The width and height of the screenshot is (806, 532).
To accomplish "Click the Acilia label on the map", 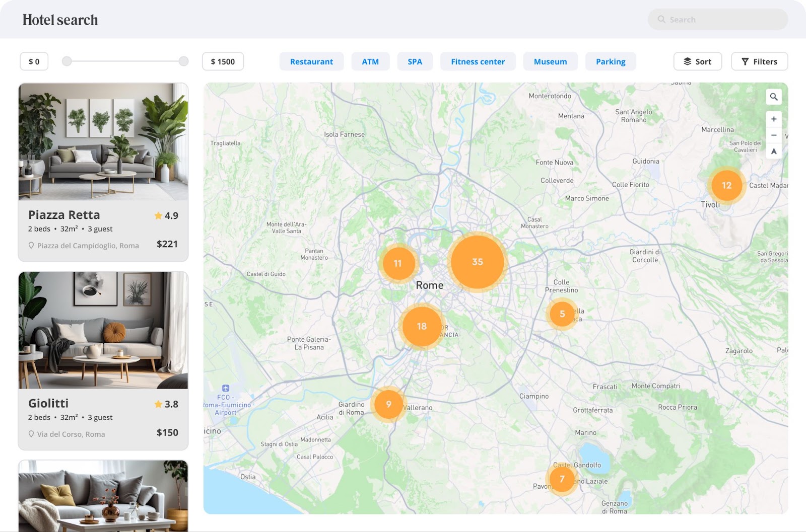I will click(325, 417).
